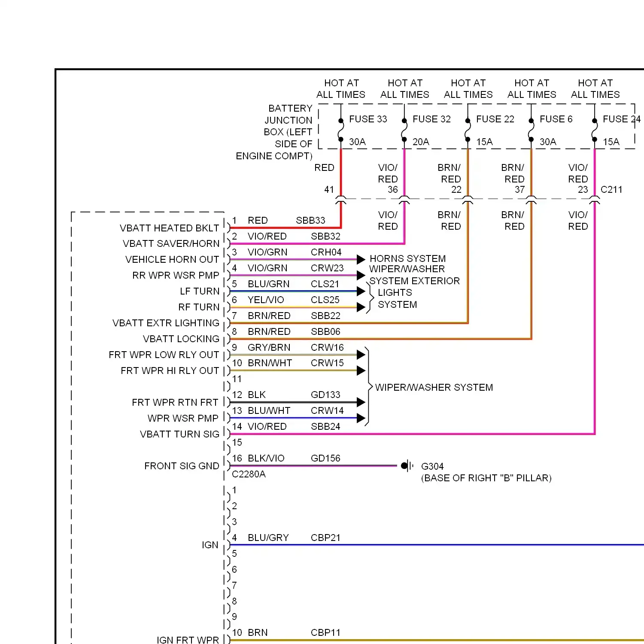
Task: Click the CLS25 circuit code
Action: [x=325, y=300]
